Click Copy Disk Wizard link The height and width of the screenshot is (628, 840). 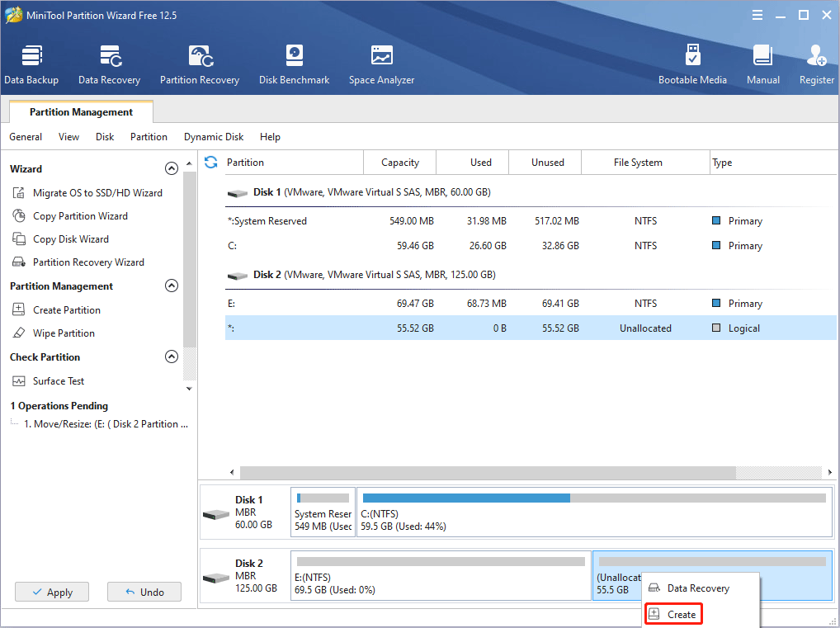pos(71,239)
